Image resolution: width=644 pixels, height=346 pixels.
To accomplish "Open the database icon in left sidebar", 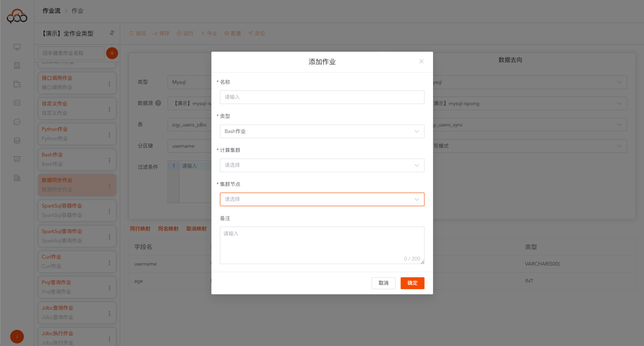I will (17, 140).
